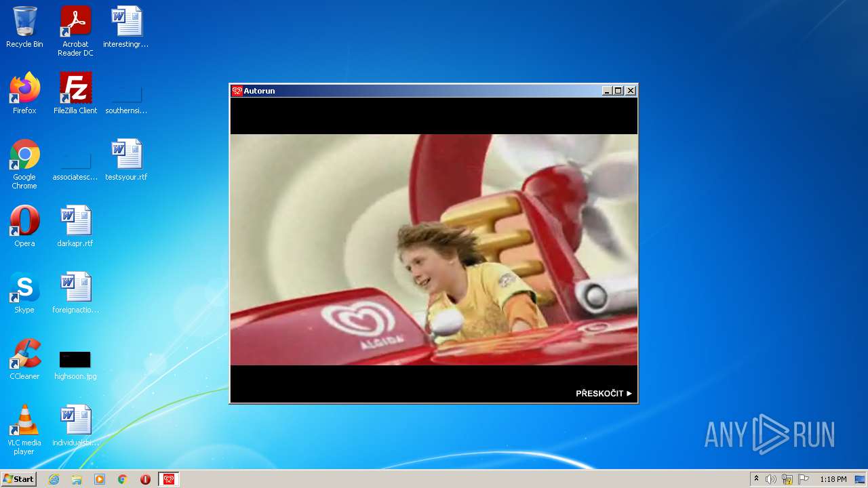
Task: Open the Action Center flag icon
Action: [x=804, y=479]
